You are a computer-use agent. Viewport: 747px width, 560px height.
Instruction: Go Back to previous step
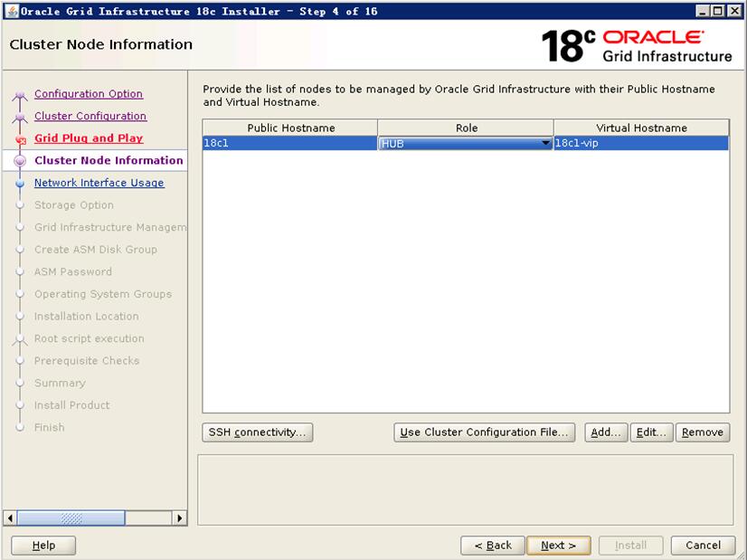click(x=493, y=546)
